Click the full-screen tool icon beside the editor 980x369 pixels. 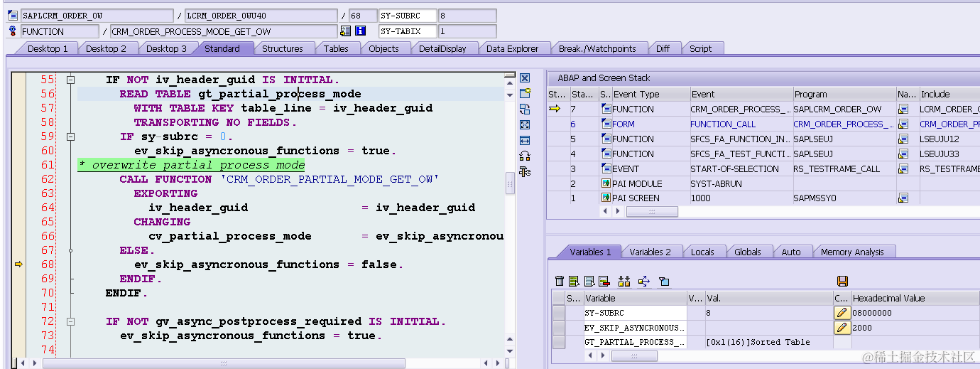tap(525, 125)
